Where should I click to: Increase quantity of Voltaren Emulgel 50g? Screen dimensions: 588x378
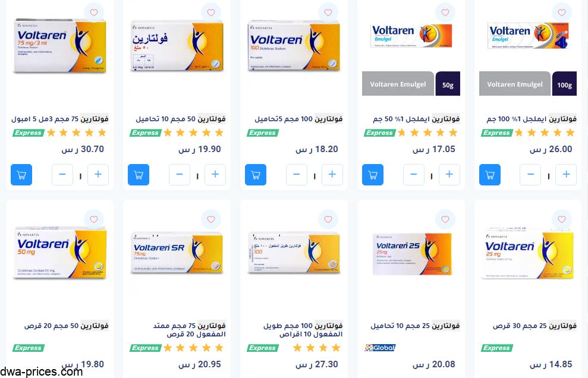point(449,175)
